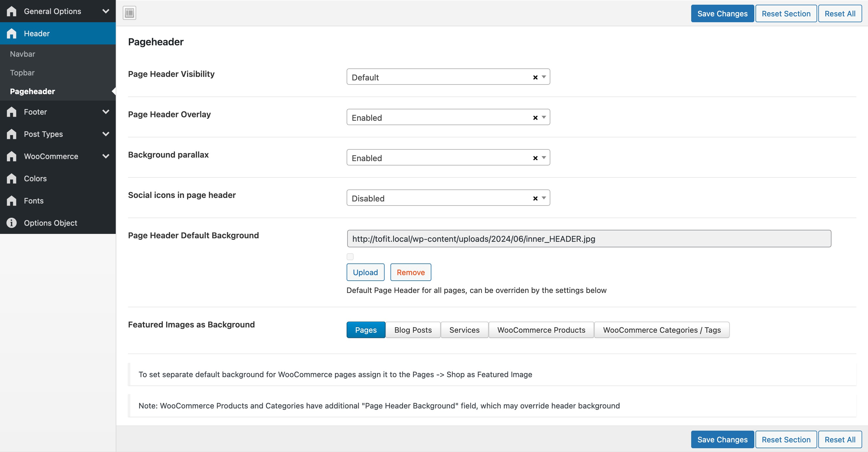
Task: Open Page Header Overlay dropdown arrow
Action: tap(544, 117)
